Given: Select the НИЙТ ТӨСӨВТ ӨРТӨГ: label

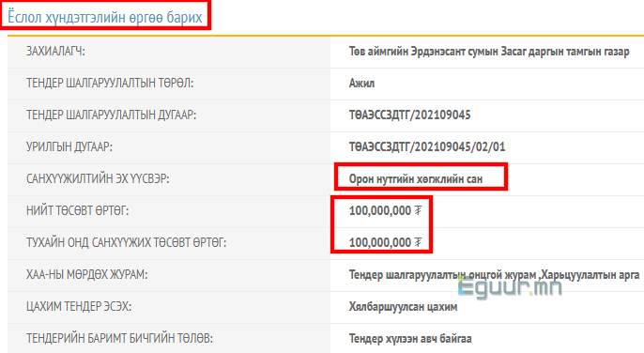Looking at the screenshot, I should pyautogui.click(x=77, y=211).
